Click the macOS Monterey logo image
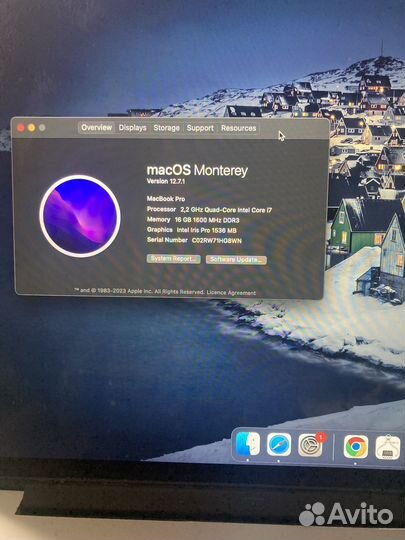Viewport: 405px width, 540px height. click(80, 216)
